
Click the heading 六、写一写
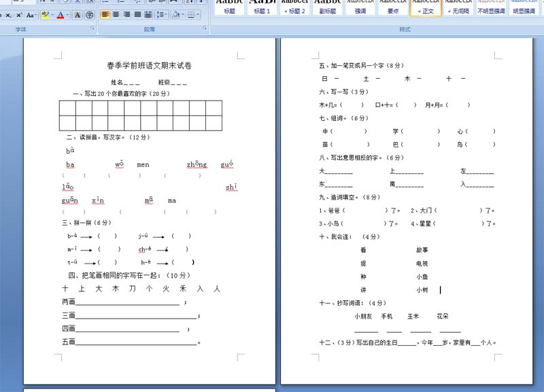(344, 92)
